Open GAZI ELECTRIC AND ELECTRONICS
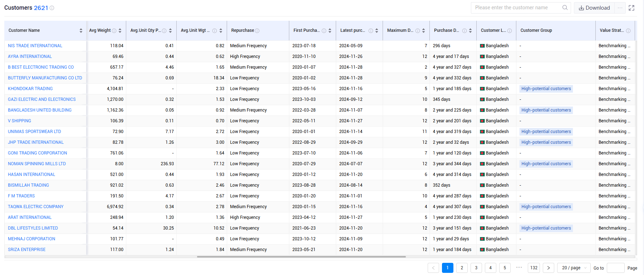 click(x=42, y=99)
